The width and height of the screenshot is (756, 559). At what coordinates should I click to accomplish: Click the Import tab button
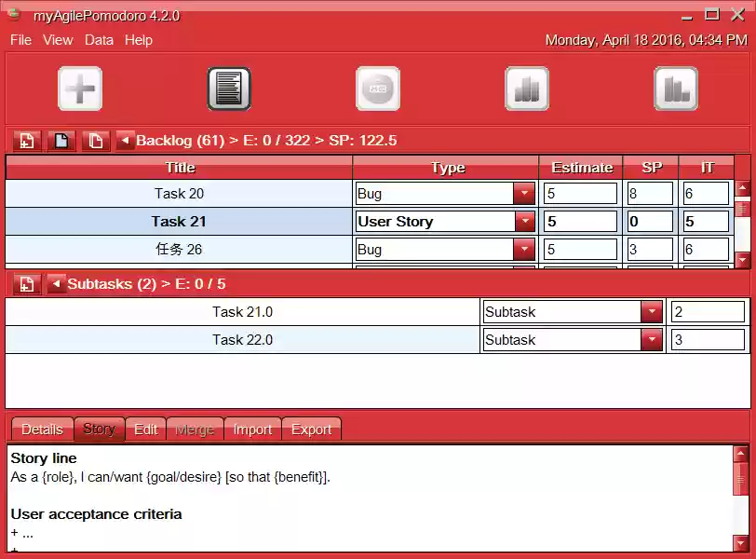[x=252, y=429]
